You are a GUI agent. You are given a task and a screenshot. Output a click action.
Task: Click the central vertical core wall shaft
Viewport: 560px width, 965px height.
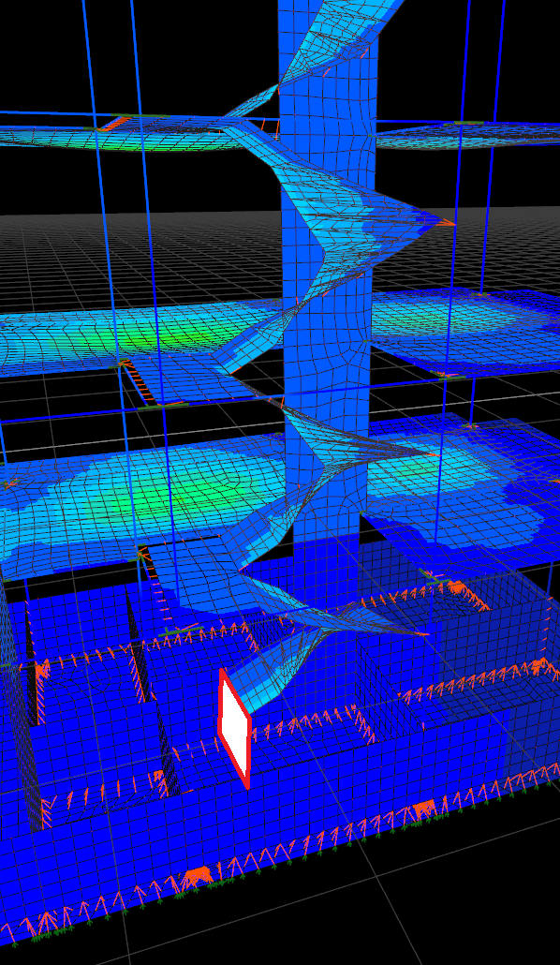[327, 307]
